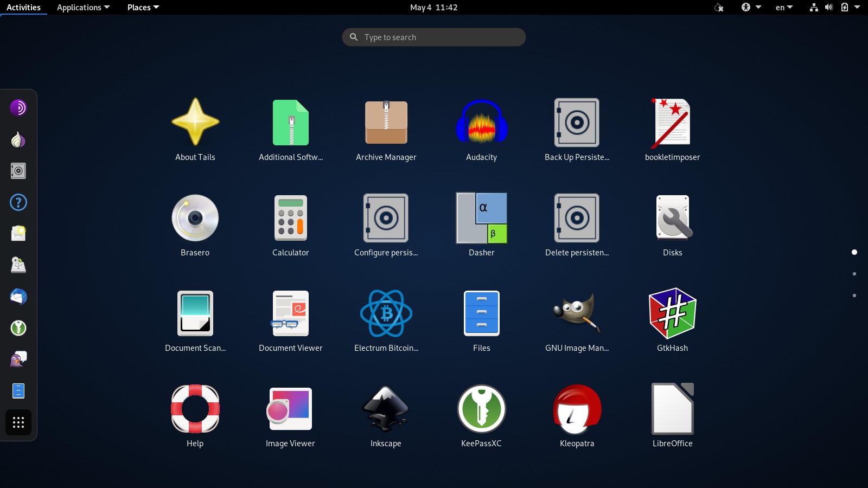Open Configure persistent volume app
The image size is (868, 488).
pyautogui.click(x=386, y=226)
